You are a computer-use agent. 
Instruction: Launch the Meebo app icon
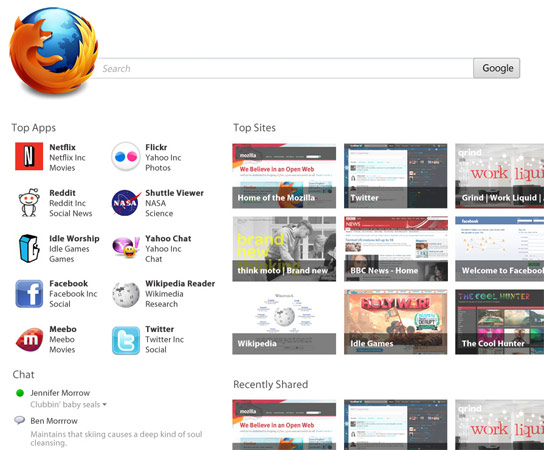pyautogui.click(x=29, y=339)
